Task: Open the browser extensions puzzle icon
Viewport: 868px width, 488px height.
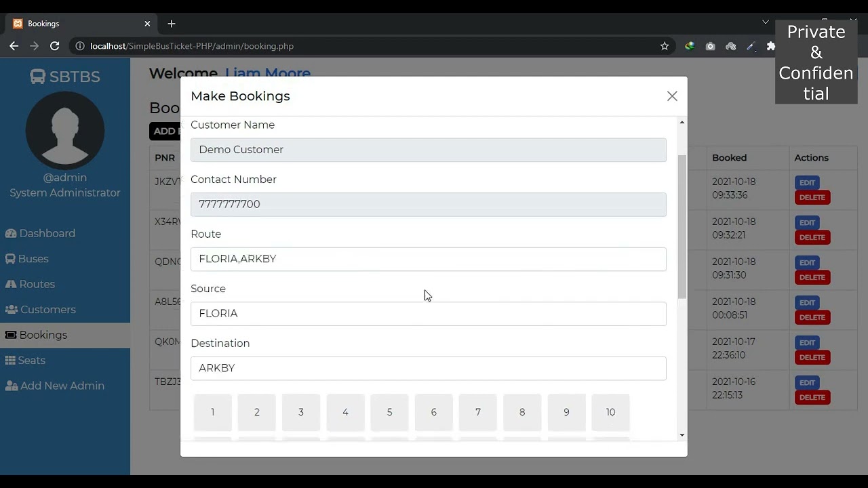Action: [x=771, y=46]
